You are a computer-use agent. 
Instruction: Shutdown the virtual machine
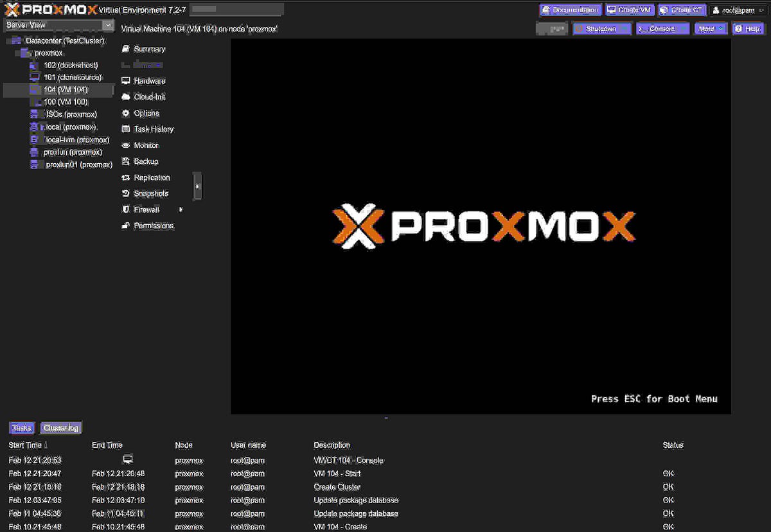pyautogui.click(x=601, y=28)
